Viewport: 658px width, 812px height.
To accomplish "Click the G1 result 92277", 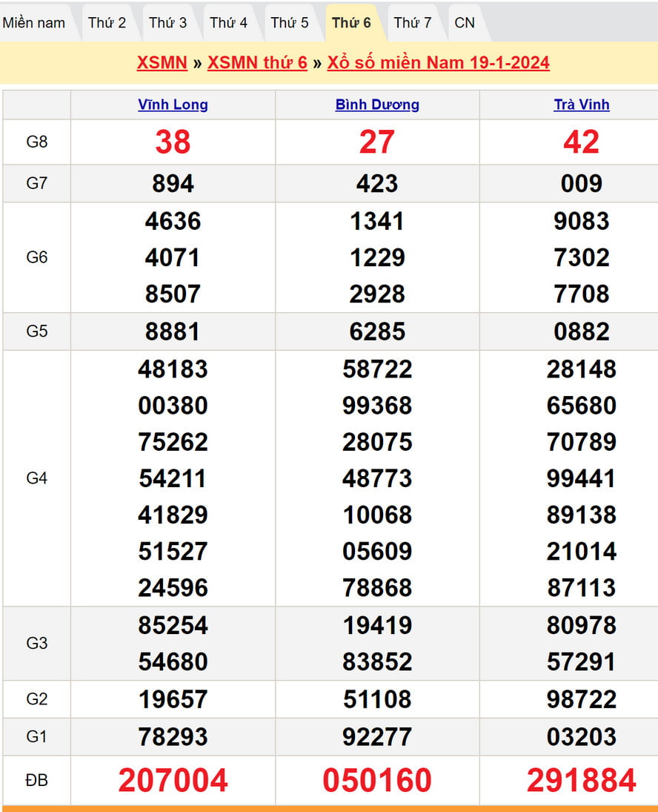I will tap(377, 737).
